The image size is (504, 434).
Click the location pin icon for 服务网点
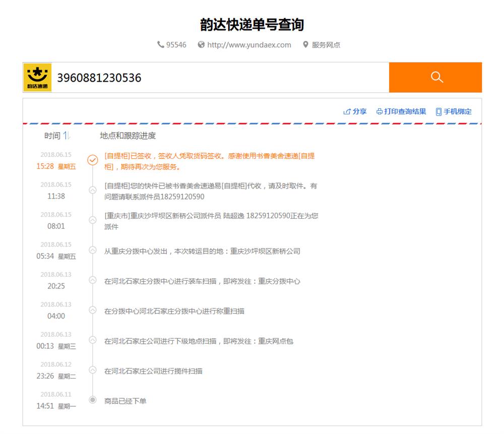[x=305, y=44]
